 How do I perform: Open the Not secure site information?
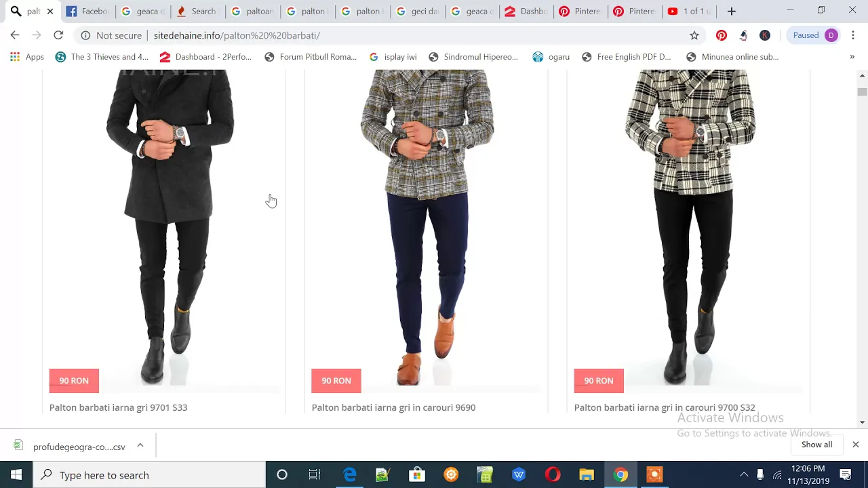click(111, 35)
